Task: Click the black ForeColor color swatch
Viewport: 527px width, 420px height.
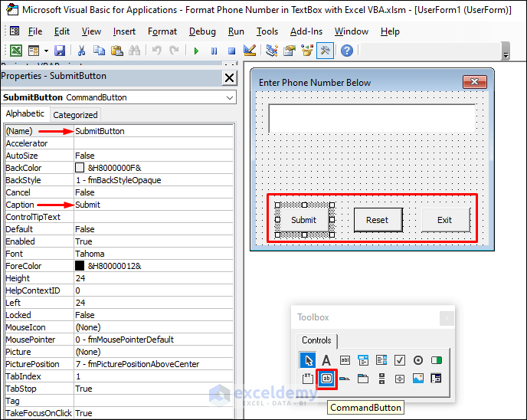Action: click(80, 266)
